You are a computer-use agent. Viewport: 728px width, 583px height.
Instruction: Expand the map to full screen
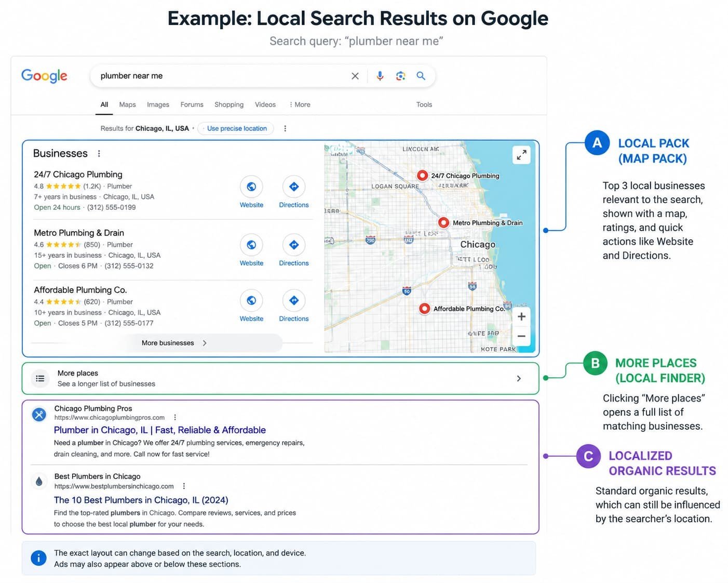click(521, 155)
